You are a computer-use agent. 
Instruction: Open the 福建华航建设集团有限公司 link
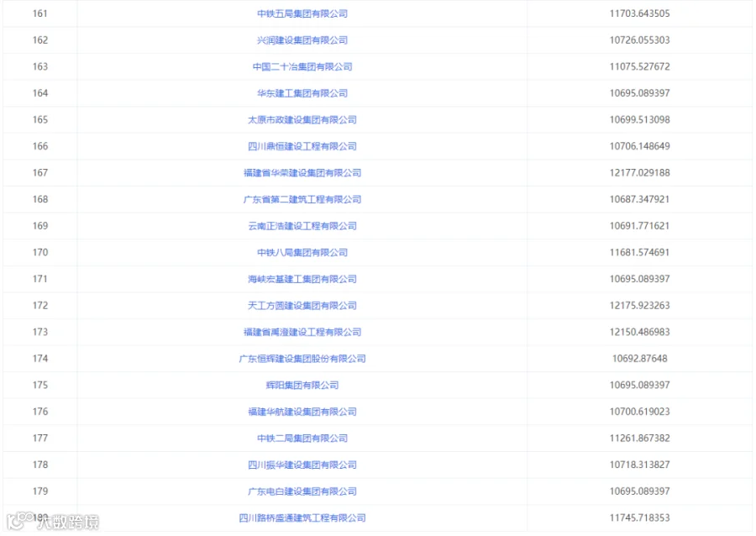tap(302, 411)
